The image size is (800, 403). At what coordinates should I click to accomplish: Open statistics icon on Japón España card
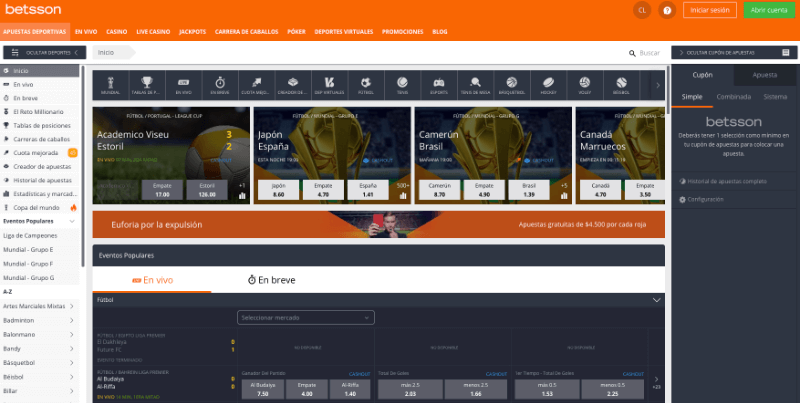[x=403, y=195]
